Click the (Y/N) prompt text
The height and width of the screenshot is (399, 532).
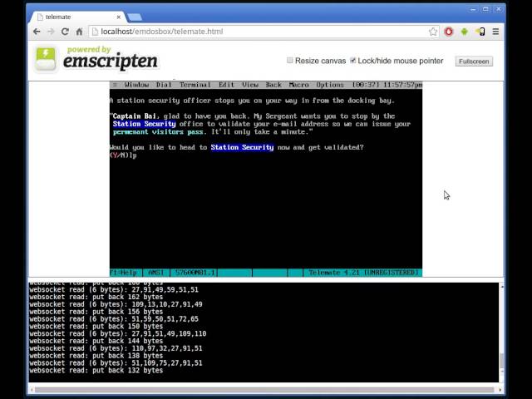119,155
